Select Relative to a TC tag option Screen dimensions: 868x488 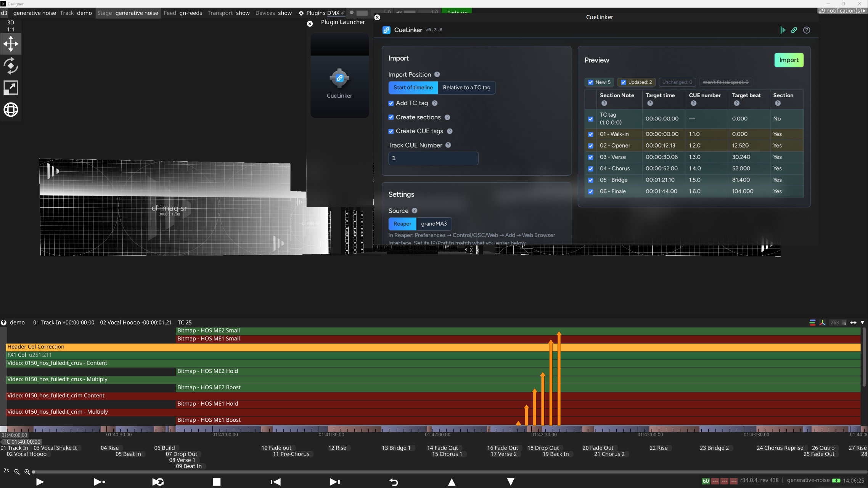(x=466, y=87)
